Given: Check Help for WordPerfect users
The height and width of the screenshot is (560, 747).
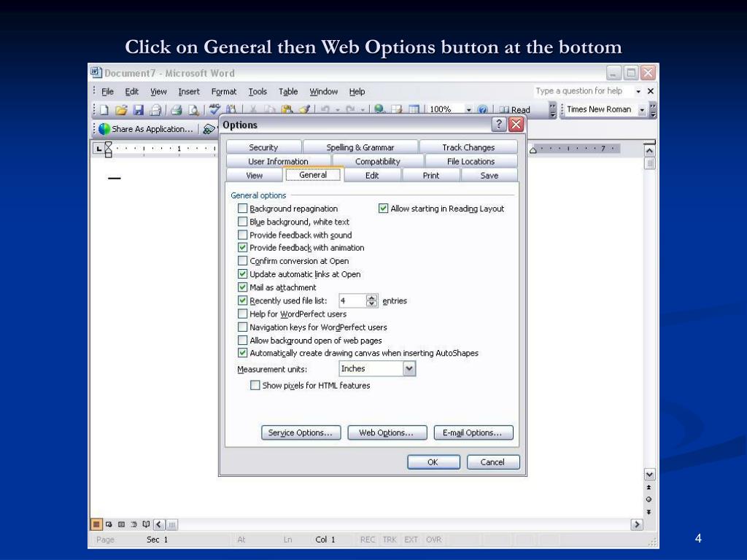Looking at the screenshot, I should point(242,314).
